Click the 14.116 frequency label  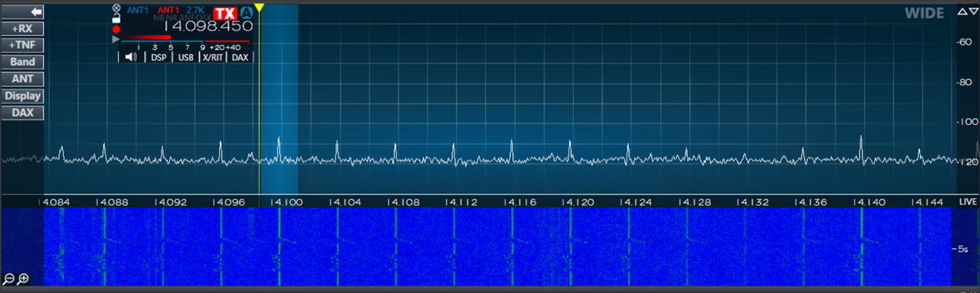[x=520, y=202]
